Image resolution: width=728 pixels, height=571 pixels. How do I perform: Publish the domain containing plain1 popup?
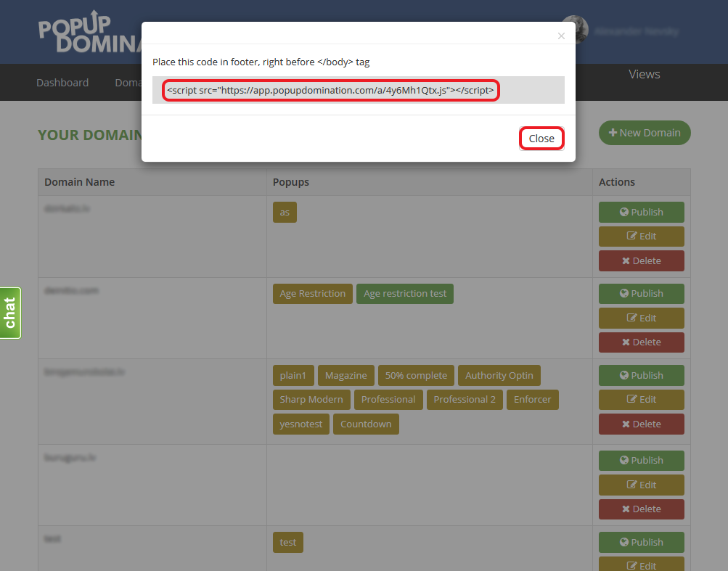click(641, 376)
